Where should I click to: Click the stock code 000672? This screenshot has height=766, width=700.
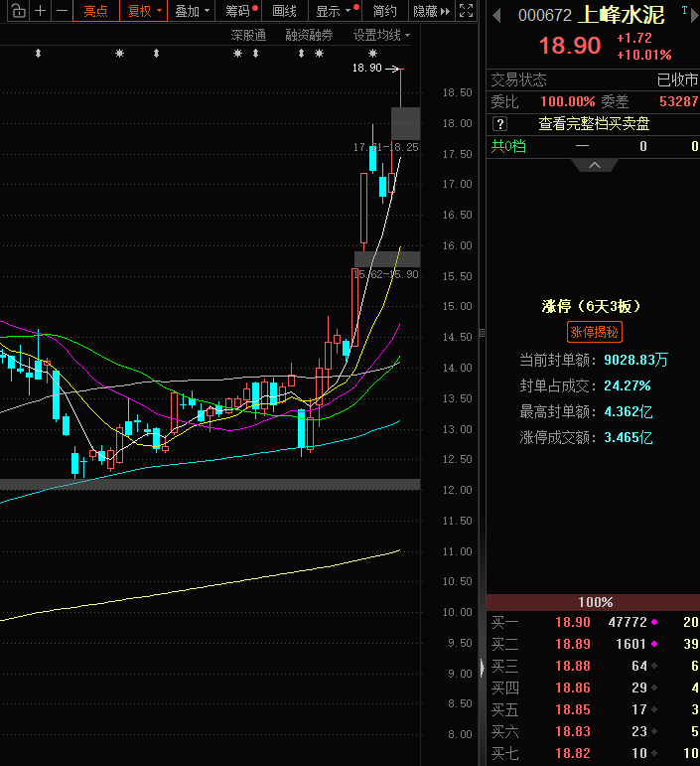click(x=545, y=16)
